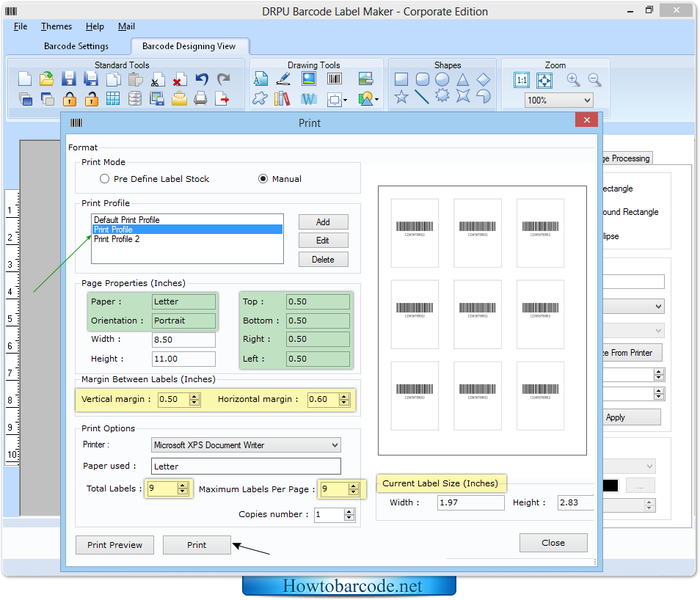Switch to the Barcode Settings tab
The height and width of the screenshot is (600, 700).
click(76, 46)
